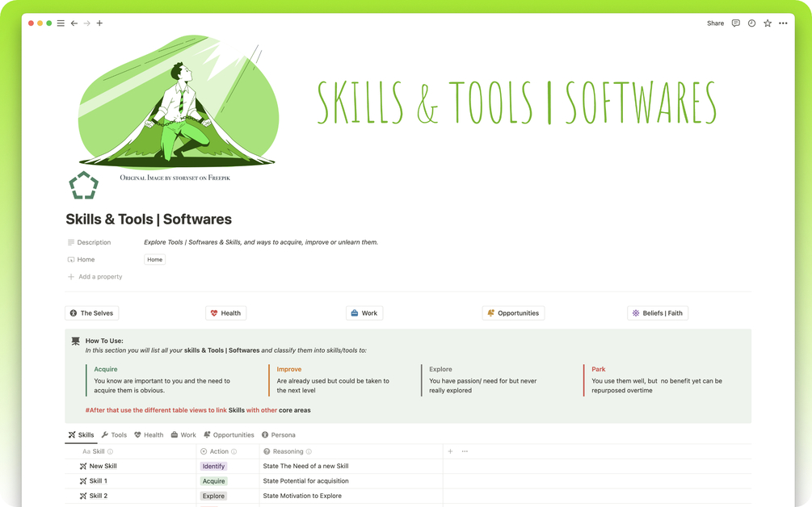Open The Selves page link
Image resolution: width=812 pixels, height=507 pixels.
point(92,313)
